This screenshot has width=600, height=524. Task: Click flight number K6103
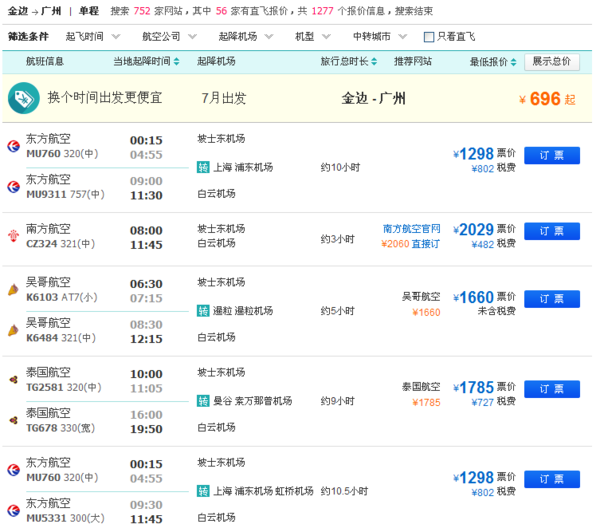click(x=42, y=297)
